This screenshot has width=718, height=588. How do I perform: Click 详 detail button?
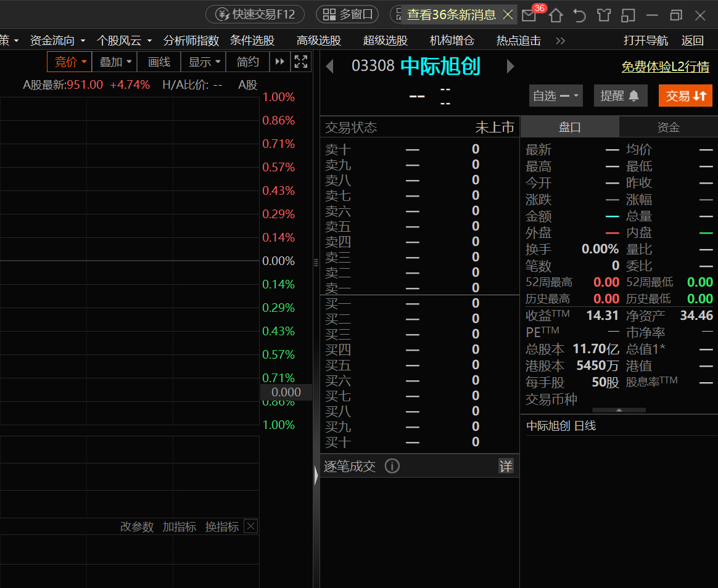click(506, 466)
